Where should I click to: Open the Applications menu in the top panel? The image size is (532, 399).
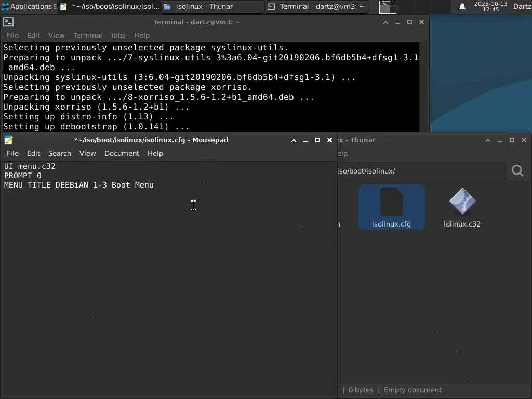pos(29,6)
